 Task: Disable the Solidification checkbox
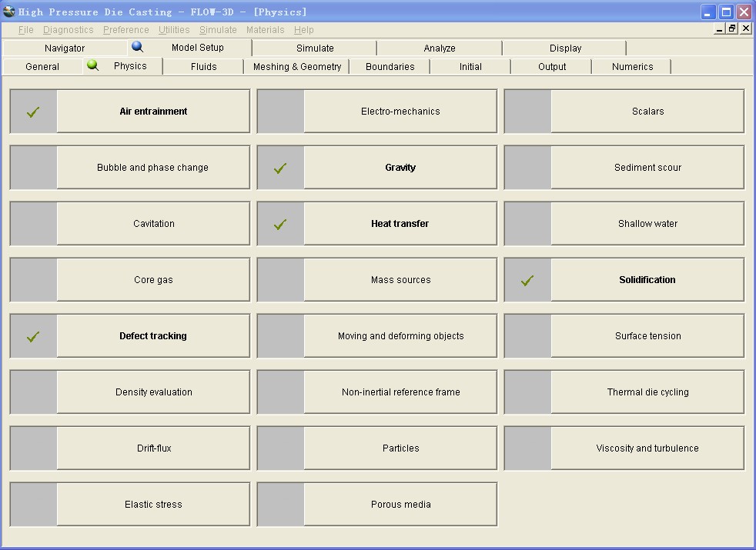pyautogui.click(x=527, y=280)
